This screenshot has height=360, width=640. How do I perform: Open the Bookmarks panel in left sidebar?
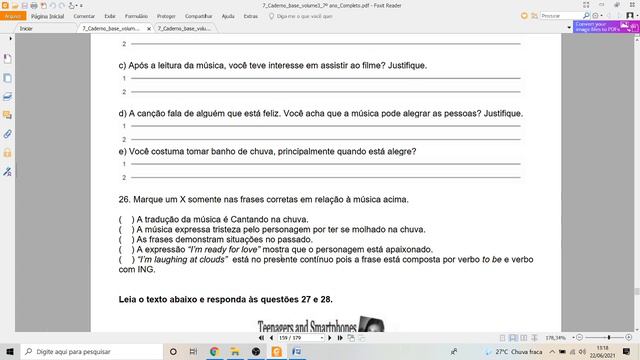click(7, 59)
